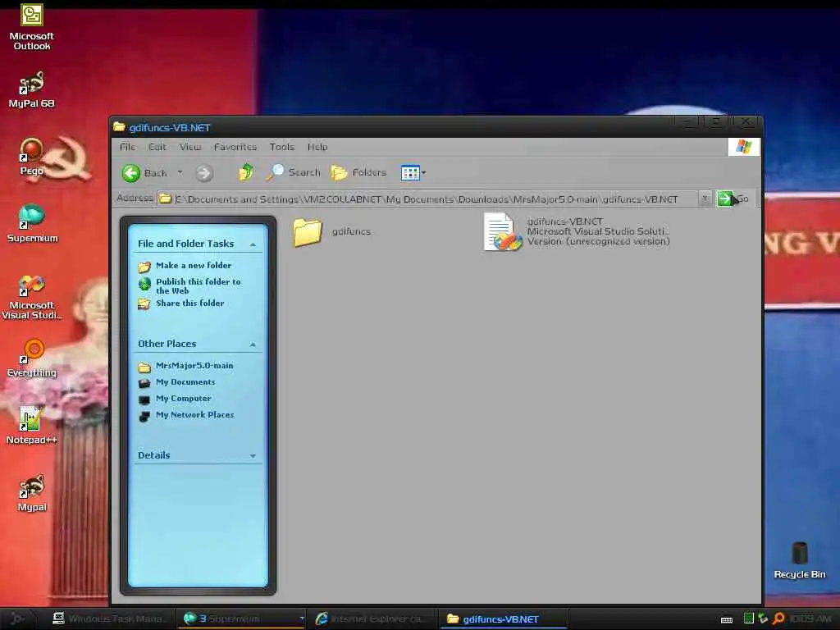Image resolution: width=840 pixels, height=630 pixels.
Task: Switch to Windows Task Manager taskbar button
Action: (109, 619)
